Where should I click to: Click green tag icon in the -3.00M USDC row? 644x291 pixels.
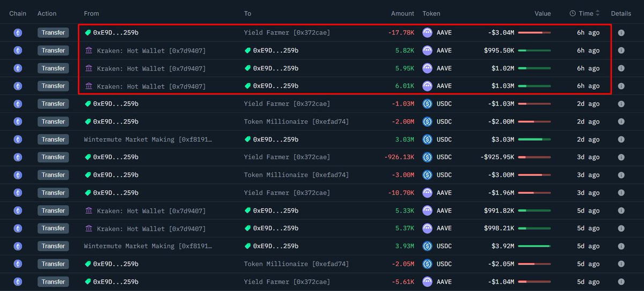tap(88, 175)
